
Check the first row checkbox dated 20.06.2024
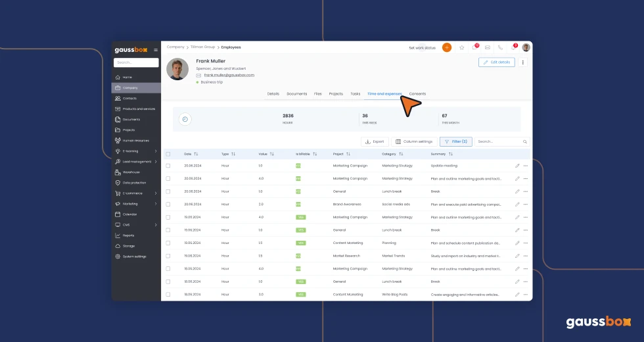(x=168, y=166)
